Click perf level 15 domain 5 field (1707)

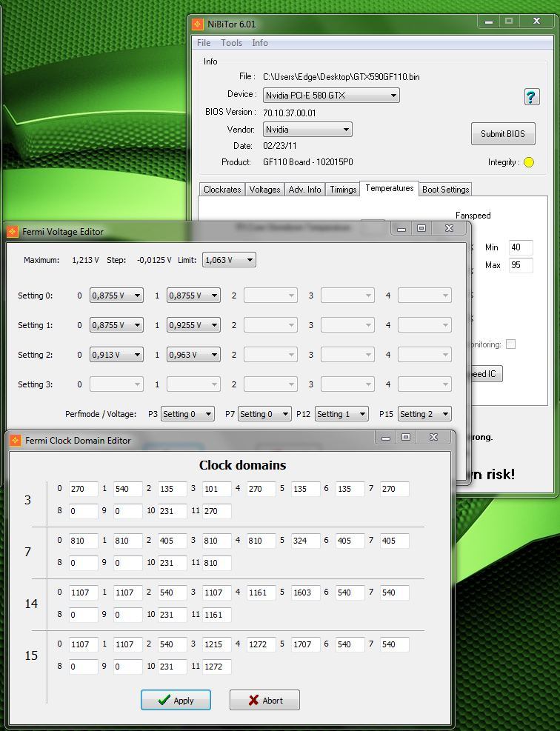click(305, 644)
